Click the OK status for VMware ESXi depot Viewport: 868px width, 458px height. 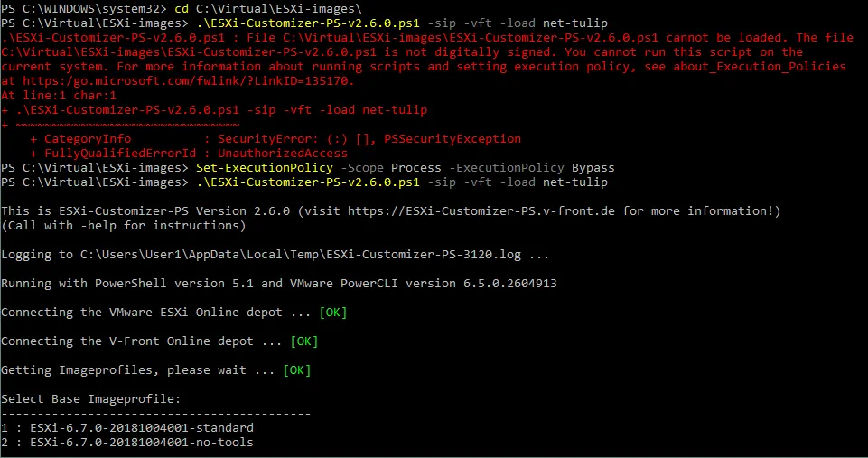tap(332, 313)
